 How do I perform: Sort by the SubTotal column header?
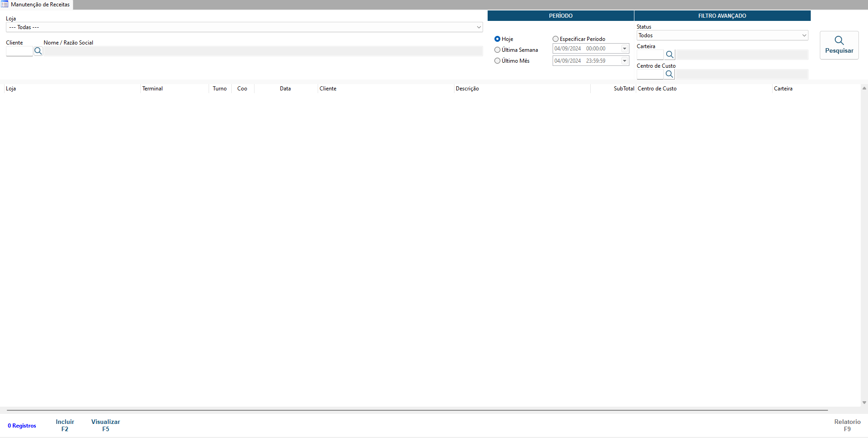point(613,89)
